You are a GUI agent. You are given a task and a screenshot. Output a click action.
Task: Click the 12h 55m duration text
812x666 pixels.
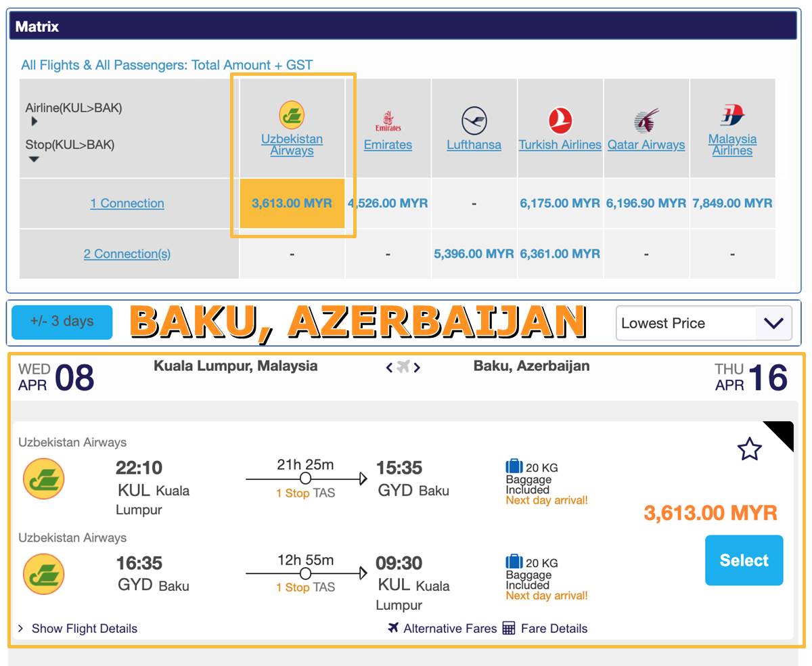[305, 560]
